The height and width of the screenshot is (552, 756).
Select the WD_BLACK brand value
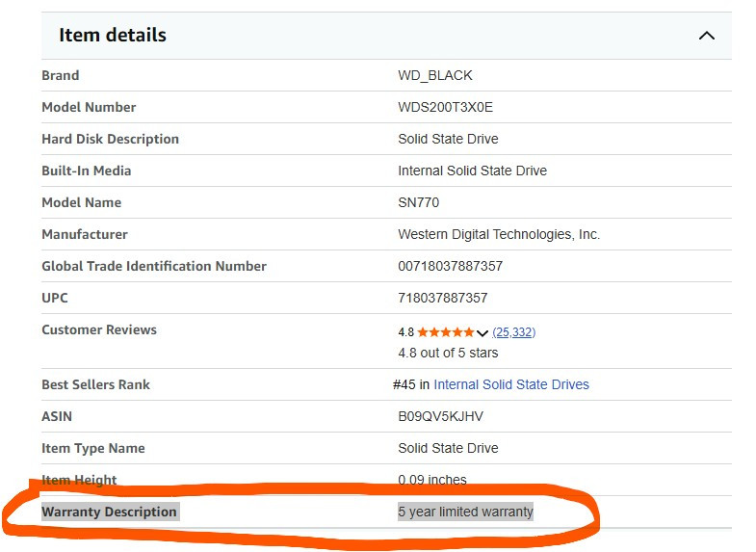point(435,75)
